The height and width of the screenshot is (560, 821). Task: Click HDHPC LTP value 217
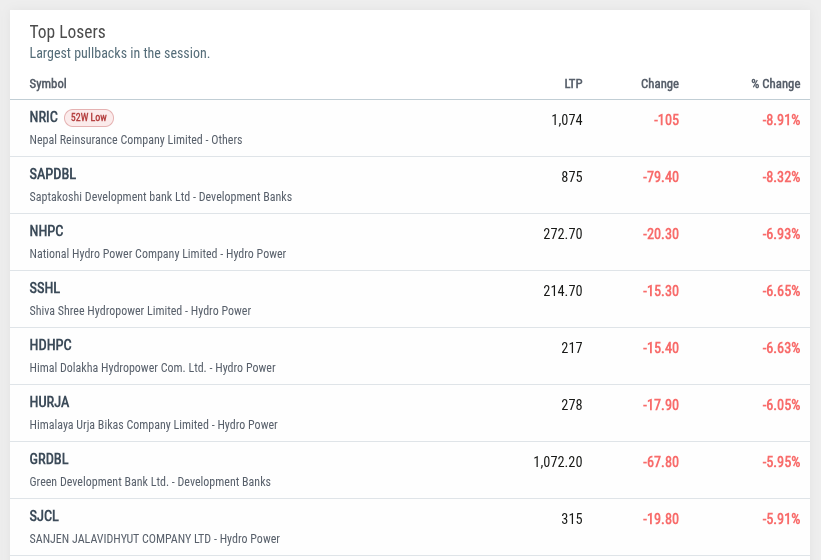click(x=572, y=348)
